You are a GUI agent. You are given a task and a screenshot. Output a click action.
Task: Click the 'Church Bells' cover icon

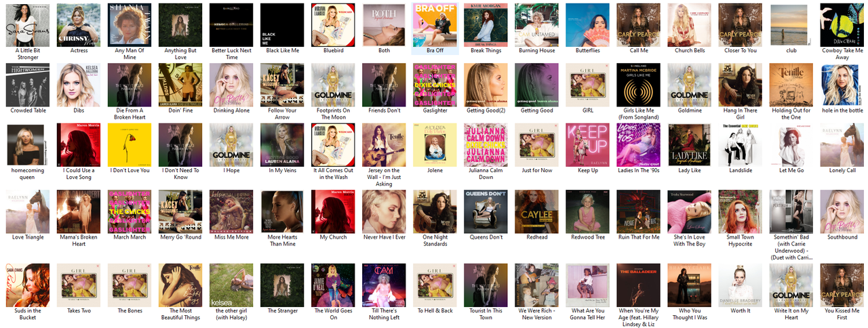[x=689, y=25]
